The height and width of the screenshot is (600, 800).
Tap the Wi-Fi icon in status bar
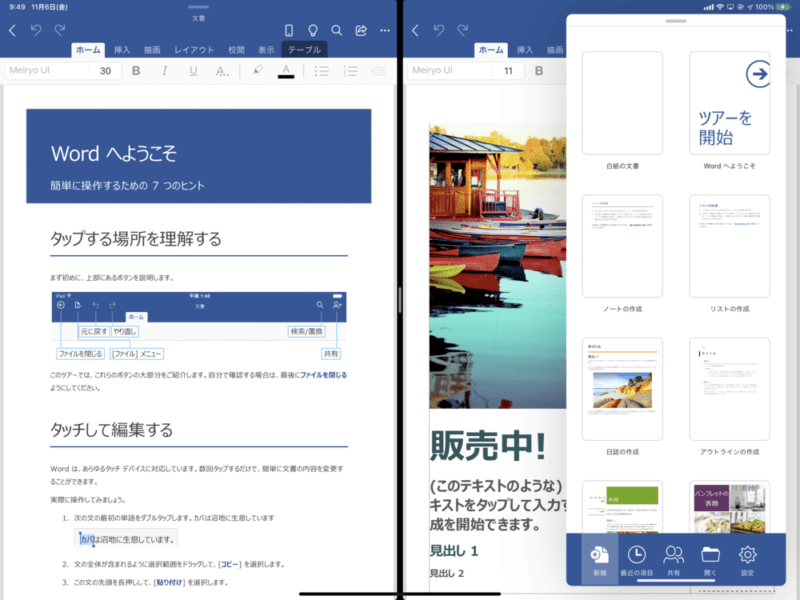[720, 7]
